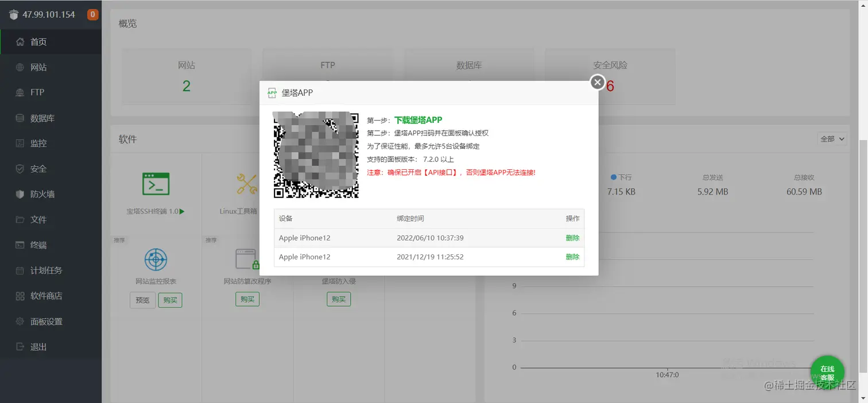This screenshot has width=868, height=403.
Task: Click the 网站监控报表 target icon
Action: point(156,259)
